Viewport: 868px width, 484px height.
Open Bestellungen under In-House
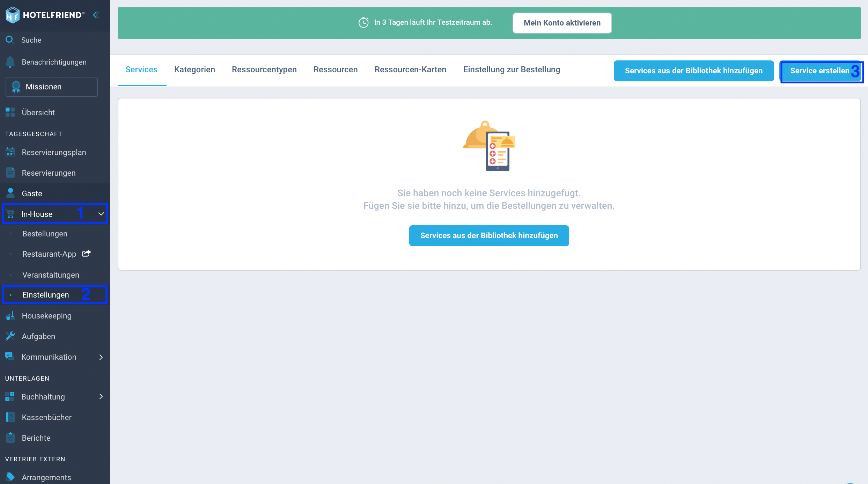click(45, 234)
